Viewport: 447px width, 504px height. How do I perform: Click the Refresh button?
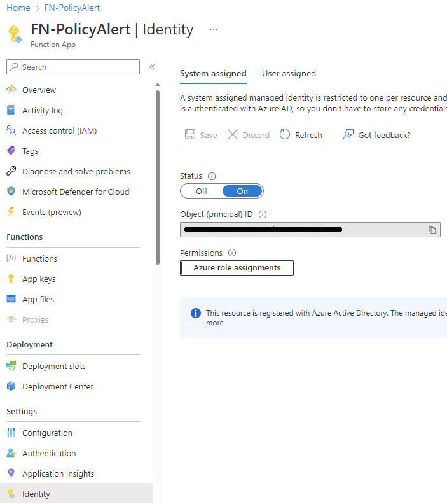coord(301,135)
